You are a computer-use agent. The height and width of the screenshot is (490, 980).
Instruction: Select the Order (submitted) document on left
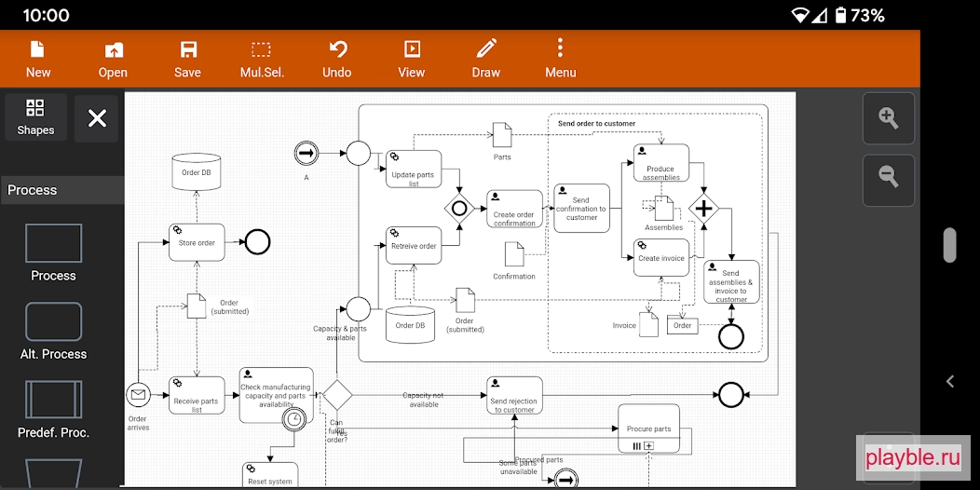pos(197,306)
